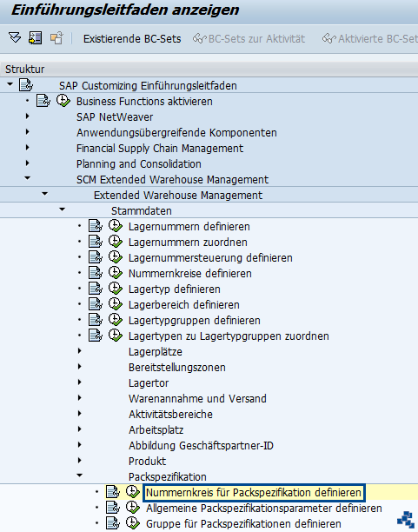The width and height of the screenshot is (418, 532).
Task: Expand Financial Supply Chain Management node
Action: (28, 147)
